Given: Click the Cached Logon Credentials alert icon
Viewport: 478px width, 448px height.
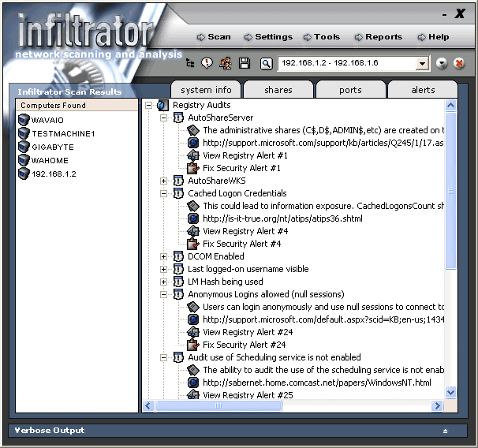Looking at the screenshot, I should pos(178,193).
